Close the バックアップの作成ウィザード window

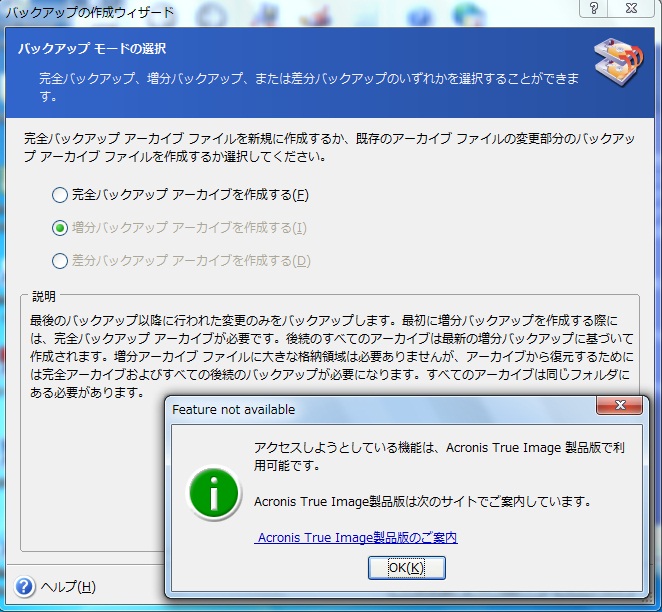point(631,8)
